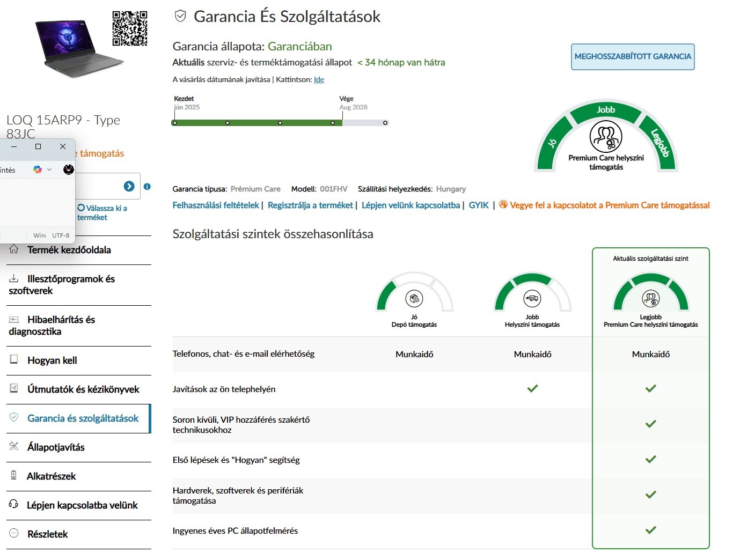Screen dimensions: 740x560
Task: Click UTF-8 encoding in Notepad status bar
Action: (61, 235)
